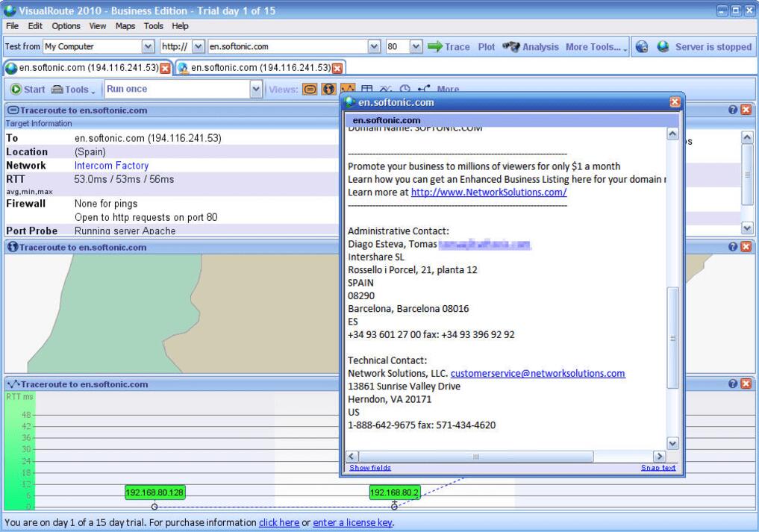Screen dimensions: 759x532
Task: Click the globe server icon beside Server is stopped
Action: coord(663,47)
